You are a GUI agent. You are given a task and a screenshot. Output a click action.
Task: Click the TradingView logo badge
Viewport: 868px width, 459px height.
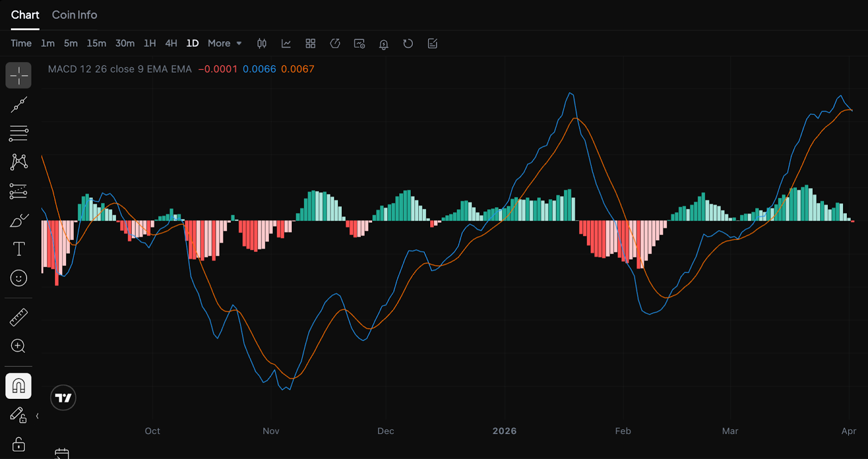(63, 398)
